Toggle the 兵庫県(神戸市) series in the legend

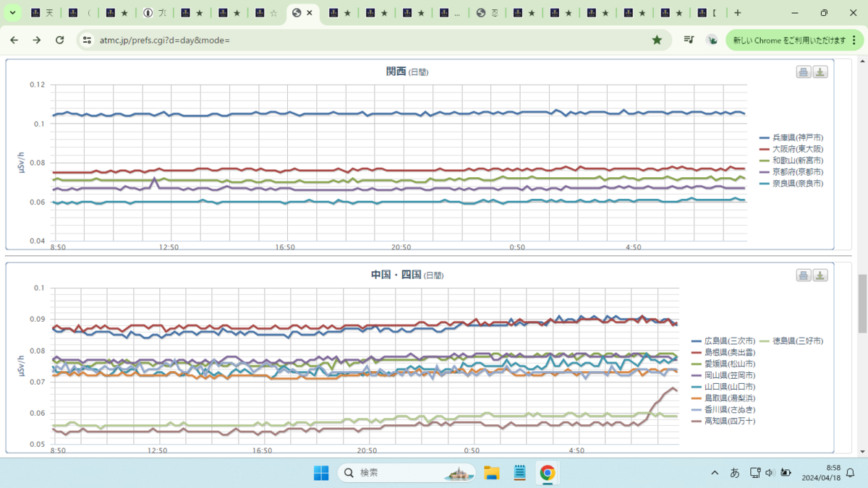(791, 137)
